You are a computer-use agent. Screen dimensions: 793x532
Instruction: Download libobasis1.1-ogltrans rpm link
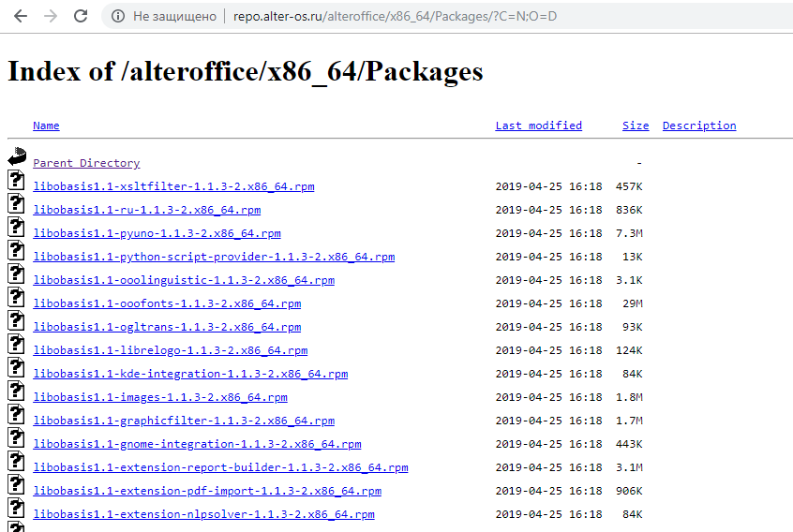[x=167, y=327]
